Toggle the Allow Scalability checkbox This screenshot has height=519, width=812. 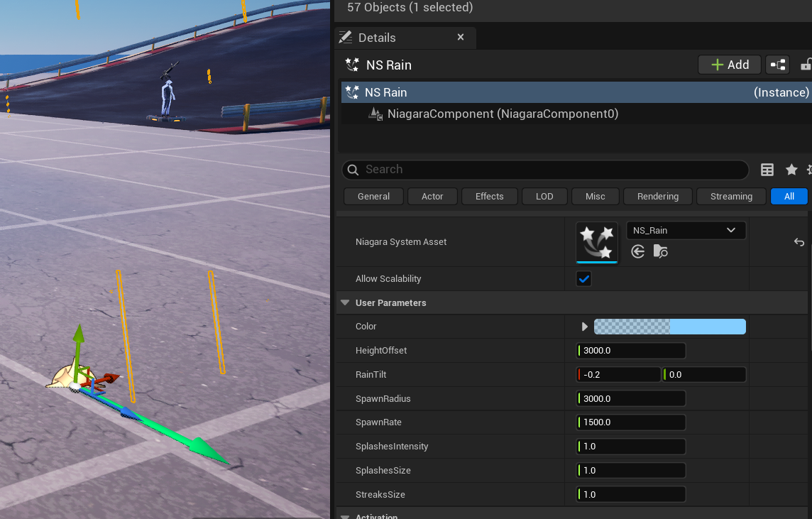click(583, 278)
